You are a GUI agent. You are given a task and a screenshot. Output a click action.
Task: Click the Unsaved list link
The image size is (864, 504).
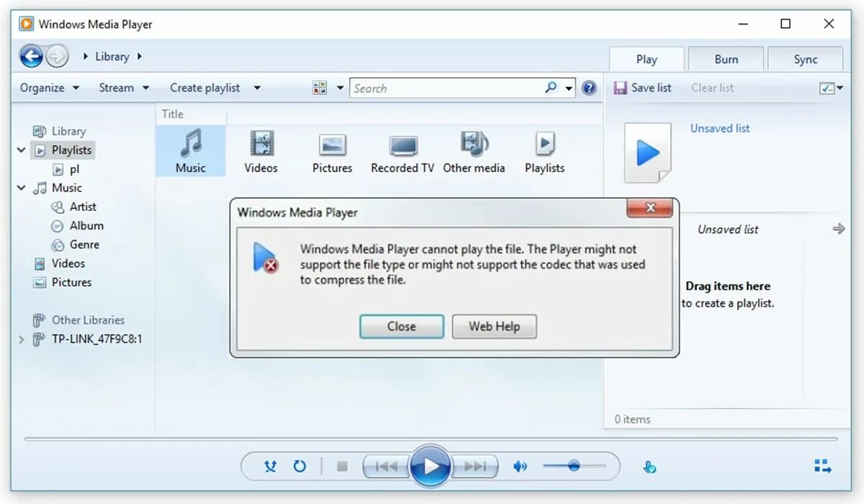[x=720, y=128]
